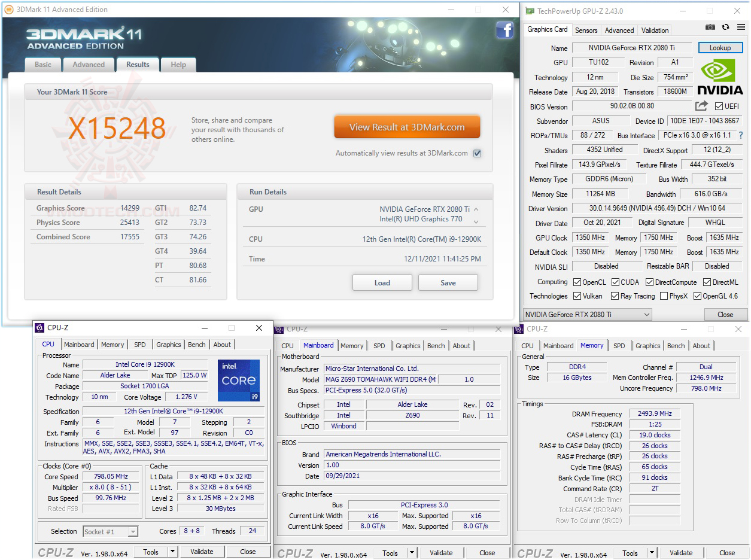Click the motherboard Model field in CPU-Z

[381, 379]
